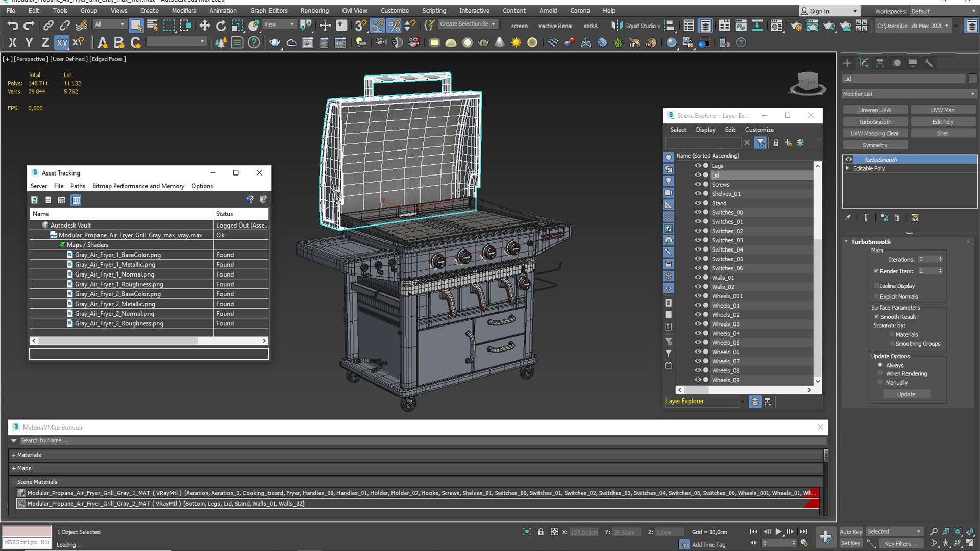Click the Symmetry modifier button
Viewport: 980px width, 551px height.
875,145
